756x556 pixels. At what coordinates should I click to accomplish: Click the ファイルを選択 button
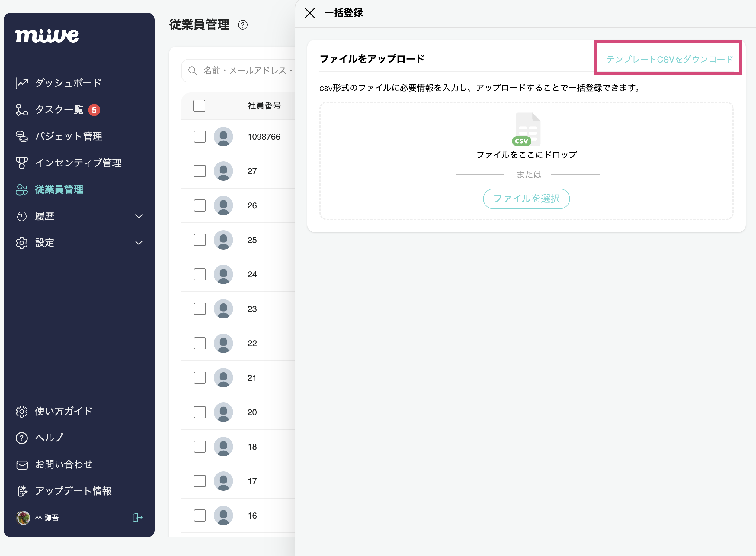(526, 199)
